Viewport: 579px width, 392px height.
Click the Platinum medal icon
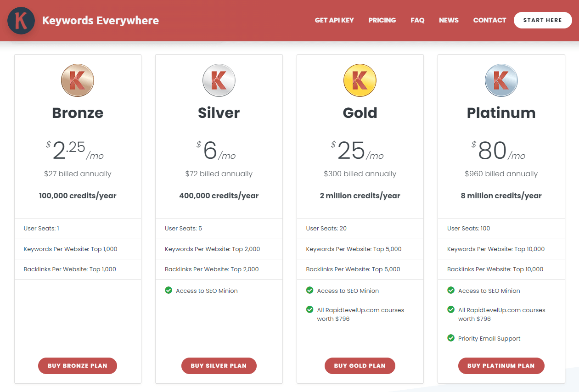[501, 80]
